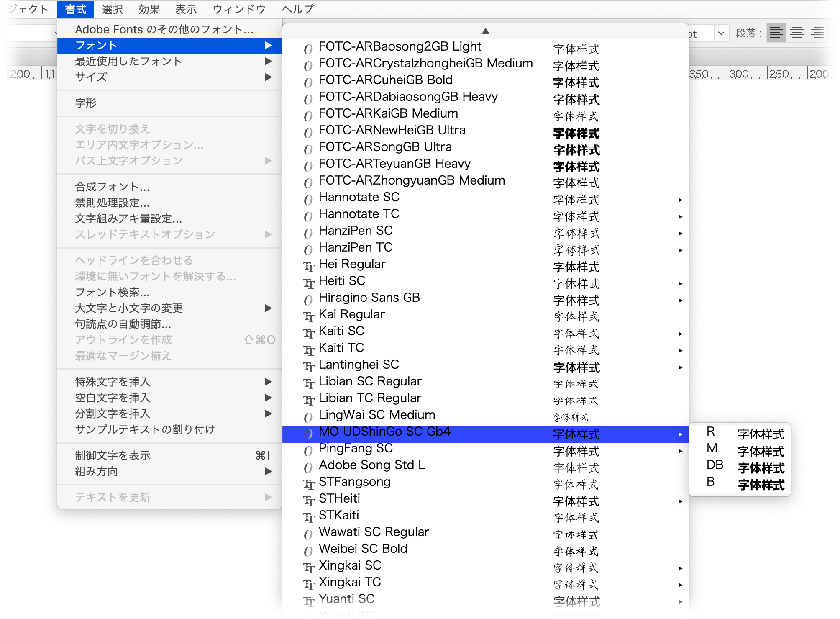Viewport: 840px width, 619px height.
Task: Click the right-align paragraph icon
Action: click(817, 33)
